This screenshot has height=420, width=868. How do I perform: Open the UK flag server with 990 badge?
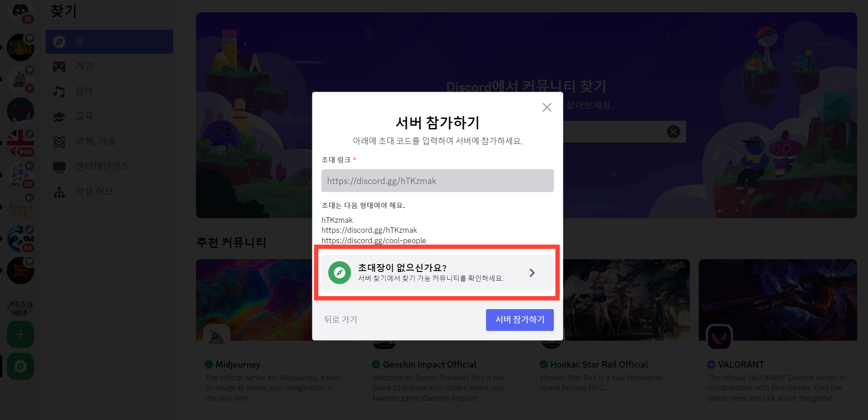coord(21,143)
